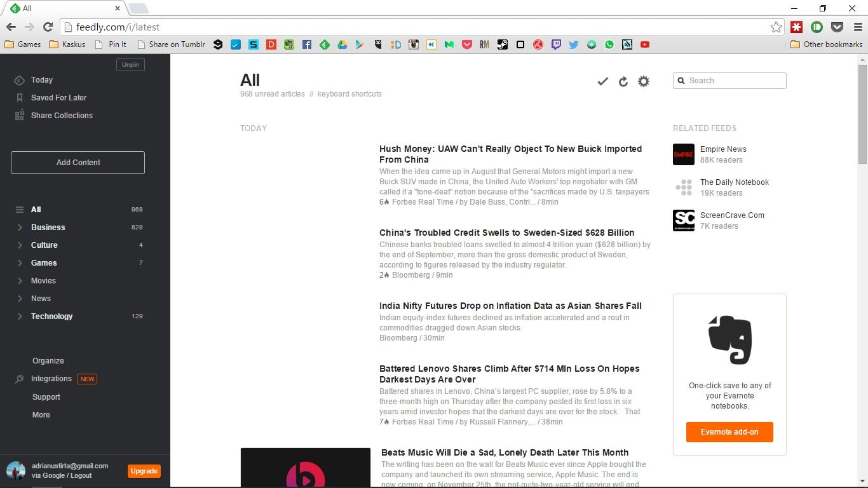Click the page vertical scrollbar thumb
This screenshot has height=488, width=868.
pos(862,114)
